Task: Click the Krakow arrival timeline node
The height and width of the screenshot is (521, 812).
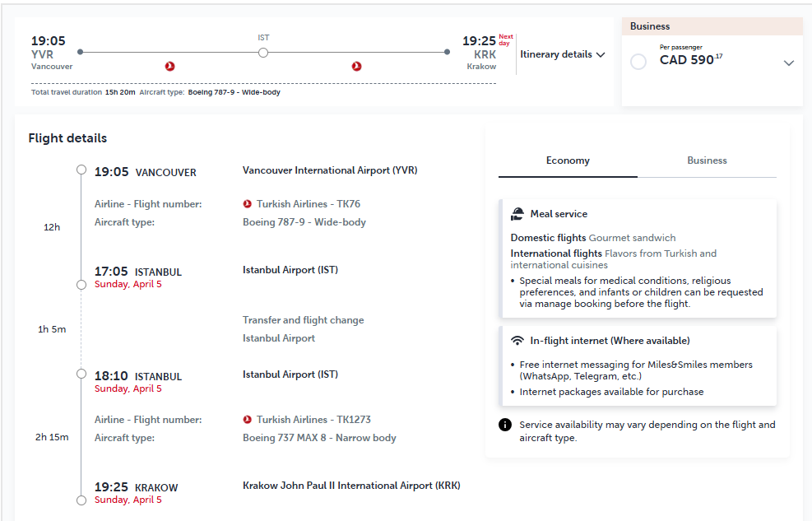Action: [x=81, y=500]
